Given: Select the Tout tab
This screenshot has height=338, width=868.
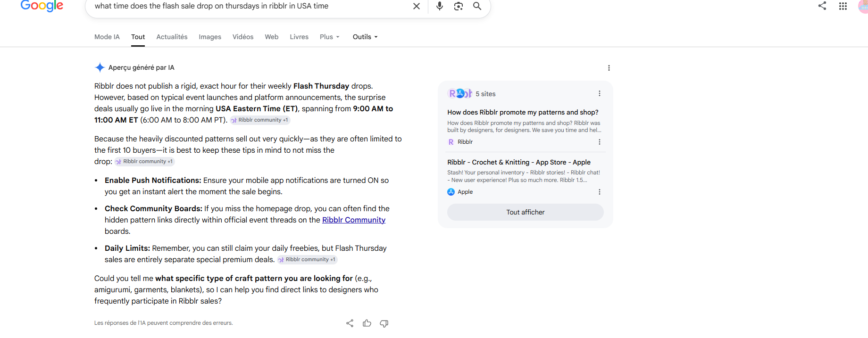Looking at the screenshot, I should (x=138, y=37).
